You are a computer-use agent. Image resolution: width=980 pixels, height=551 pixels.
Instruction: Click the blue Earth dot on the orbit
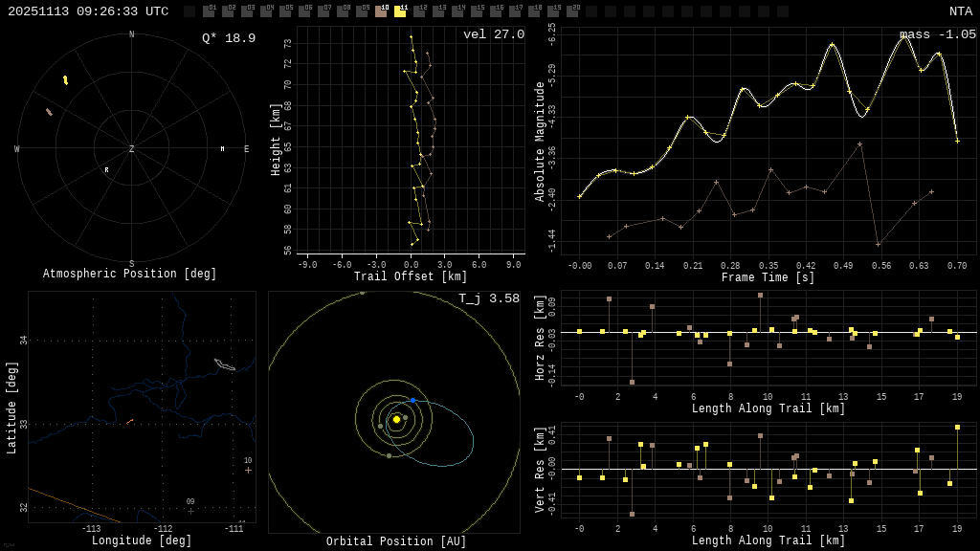(413, 400)
